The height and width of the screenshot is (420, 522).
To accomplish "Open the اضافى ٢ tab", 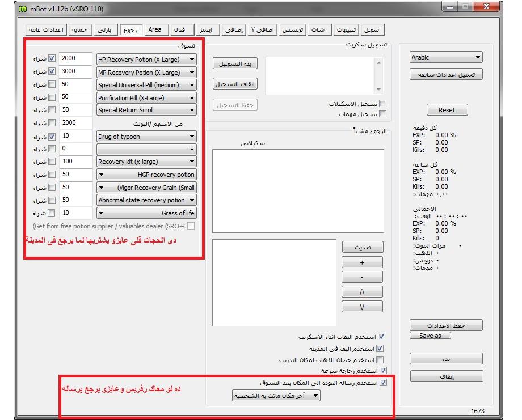I will pos(263,29).
